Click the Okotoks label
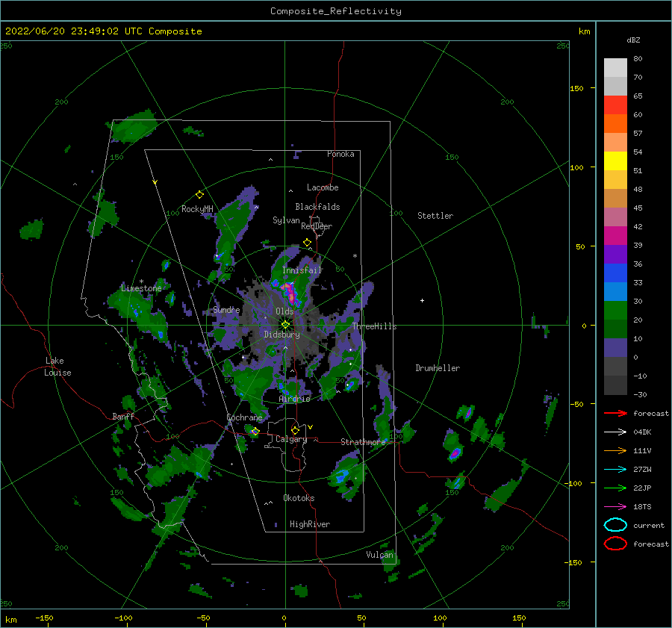 coord(299,498)
